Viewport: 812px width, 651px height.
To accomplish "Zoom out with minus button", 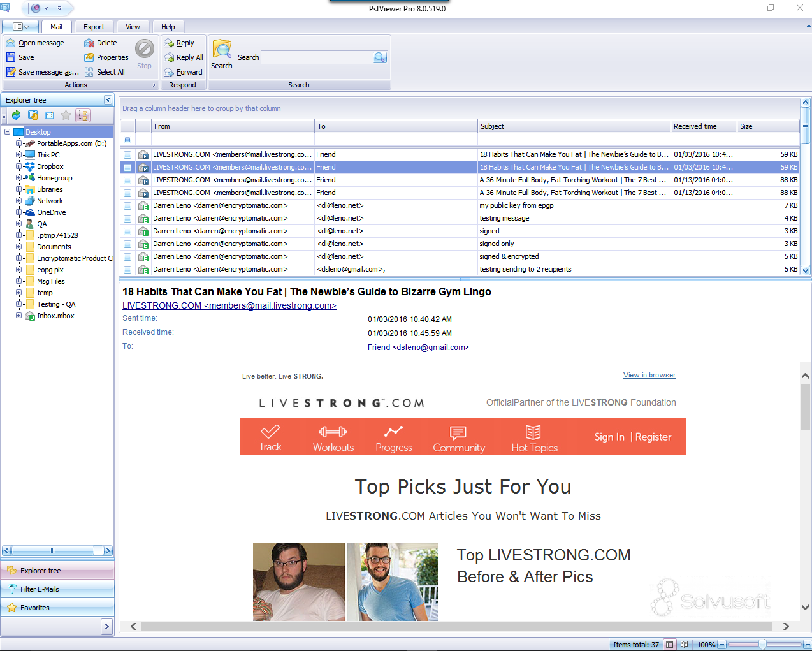I will [722, 645].
